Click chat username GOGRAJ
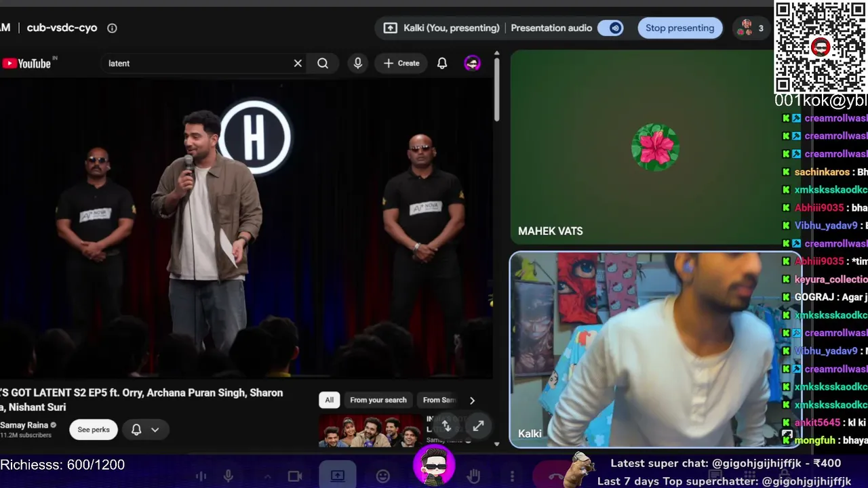This screenshot has height=488, width=868. tap(814, 297)
